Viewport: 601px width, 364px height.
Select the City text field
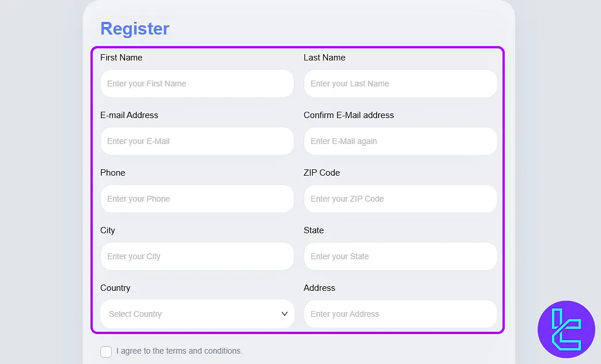point(197,256)
